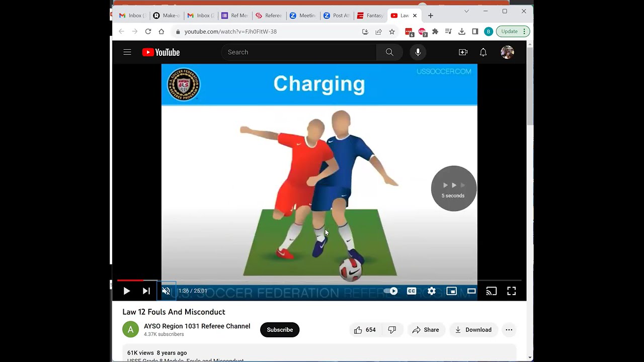Image resolution: width=644 pixels, height=362 pixels.
Task: Share the video
Action: [x=426, y=330]
